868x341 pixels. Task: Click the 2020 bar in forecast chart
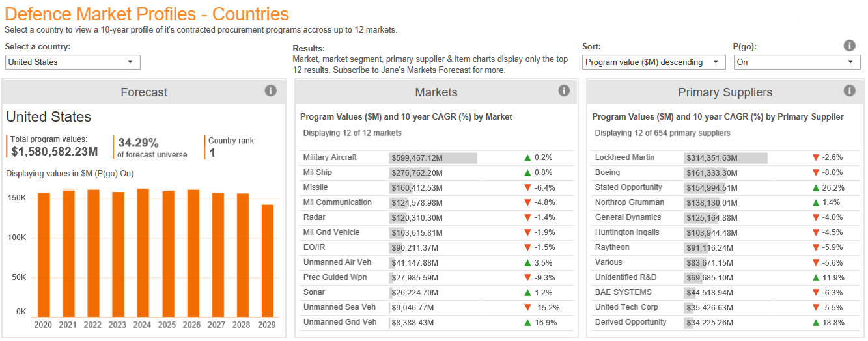(x=44, y=254)
